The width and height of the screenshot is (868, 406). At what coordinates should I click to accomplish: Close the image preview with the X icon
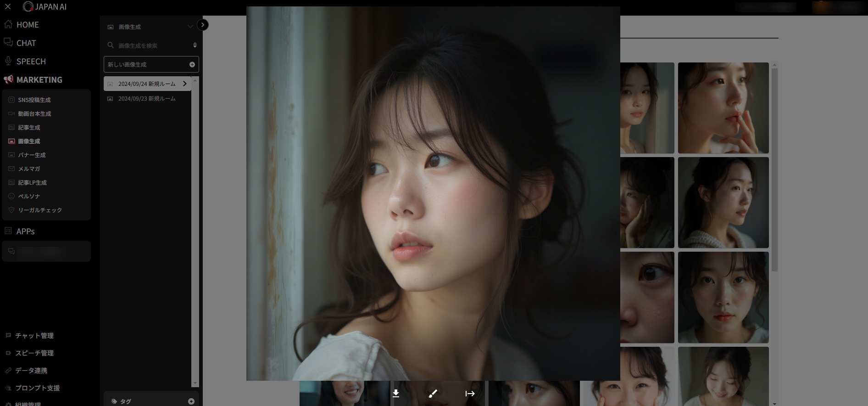pos(8,6)
